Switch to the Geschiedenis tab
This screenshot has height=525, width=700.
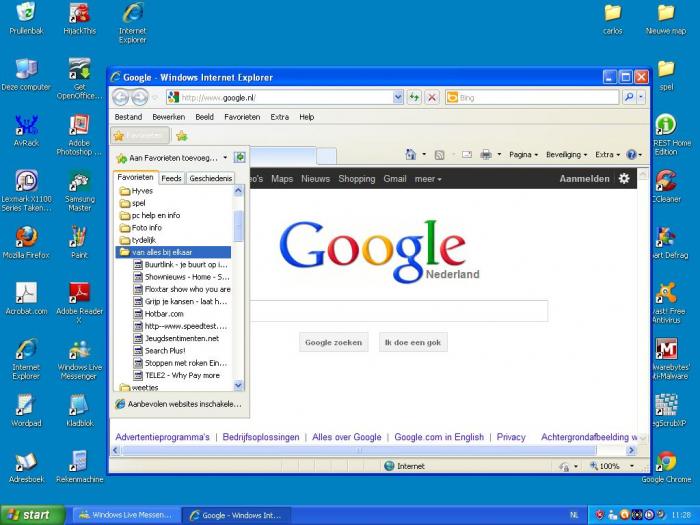coord(210,178)
